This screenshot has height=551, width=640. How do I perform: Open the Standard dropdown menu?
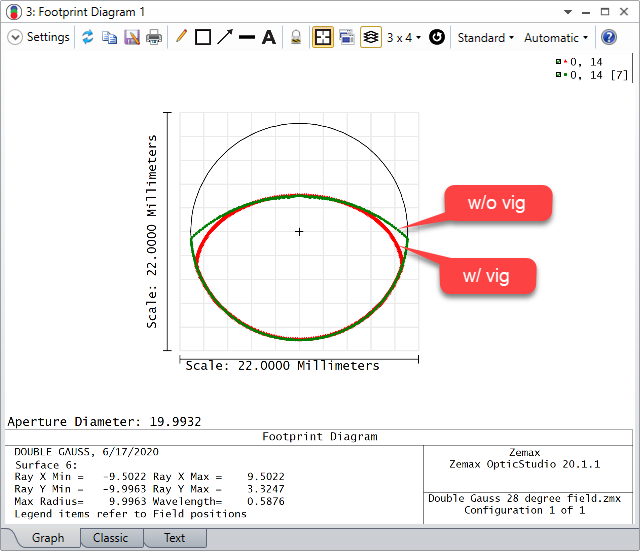pyautogui.click(x=485, y=38)
